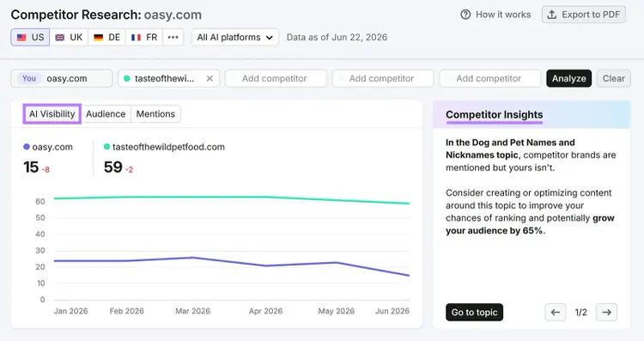Click the How it works link text

click(x=503, y=15)
